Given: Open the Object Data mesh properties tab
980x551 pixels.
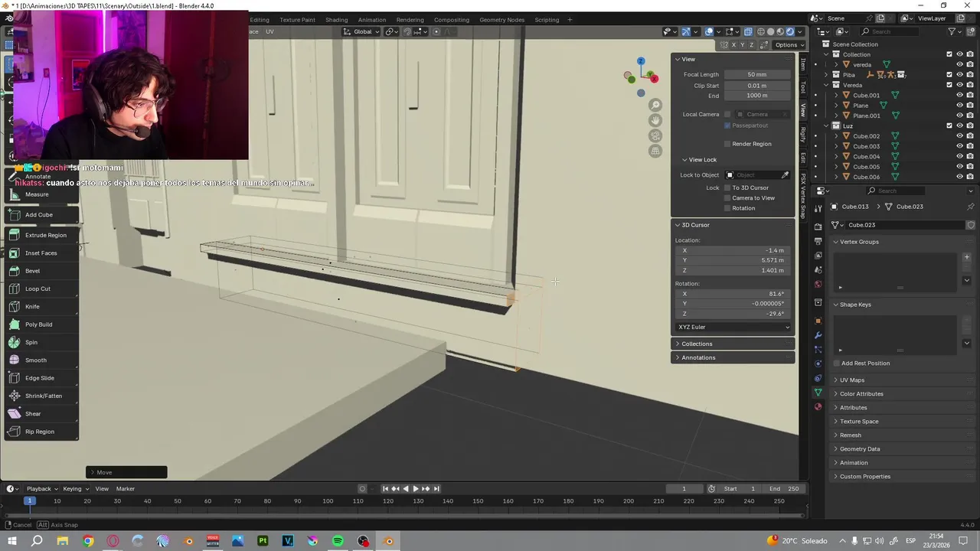Looking at the screenshot, I should (x=818, y=393).
